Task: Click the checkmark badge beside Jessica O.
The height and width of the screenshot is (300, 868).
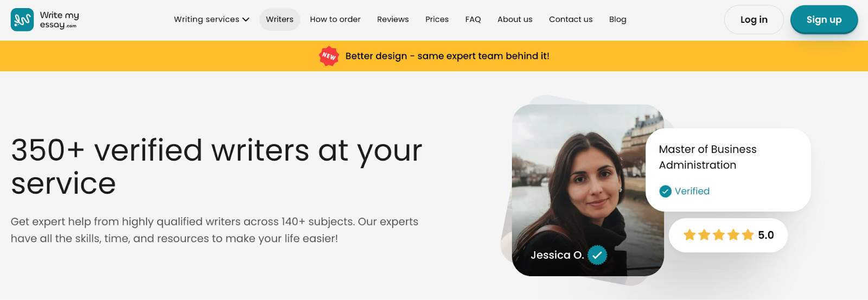Action: point(597,255)
